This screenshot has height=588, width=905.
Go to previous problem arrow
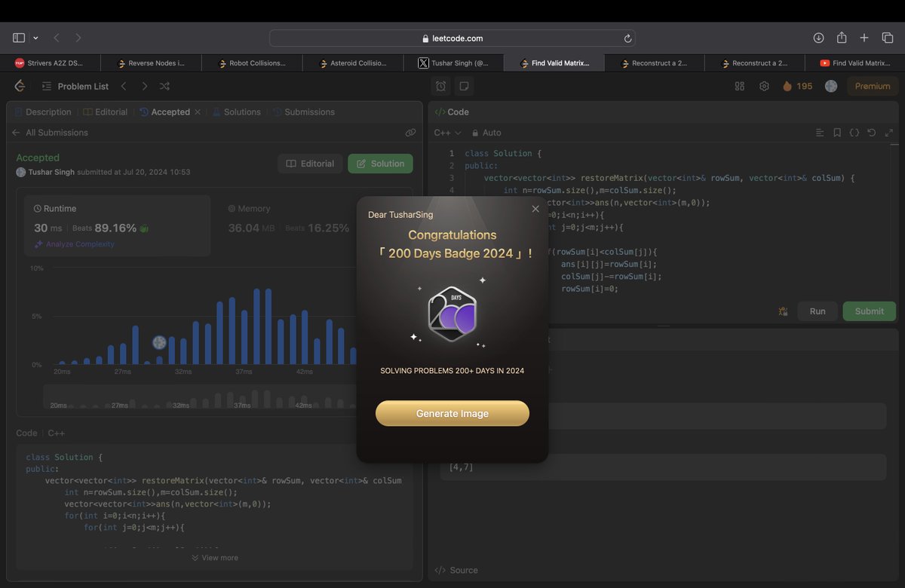124,86
